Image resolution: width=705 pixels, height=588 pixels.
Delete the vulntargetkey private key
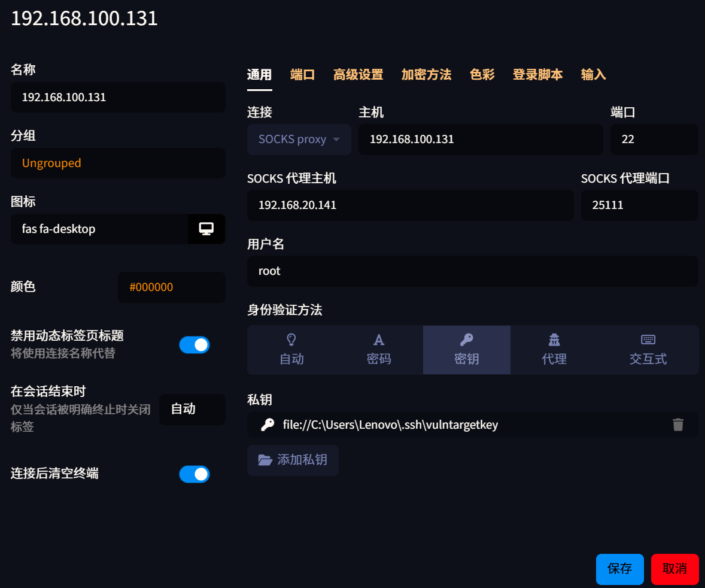click(x=678, y=425)
